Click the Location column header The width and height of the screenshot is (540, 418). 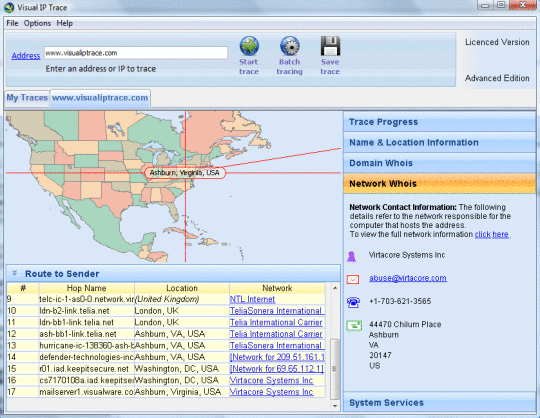(x=182, y=288)
